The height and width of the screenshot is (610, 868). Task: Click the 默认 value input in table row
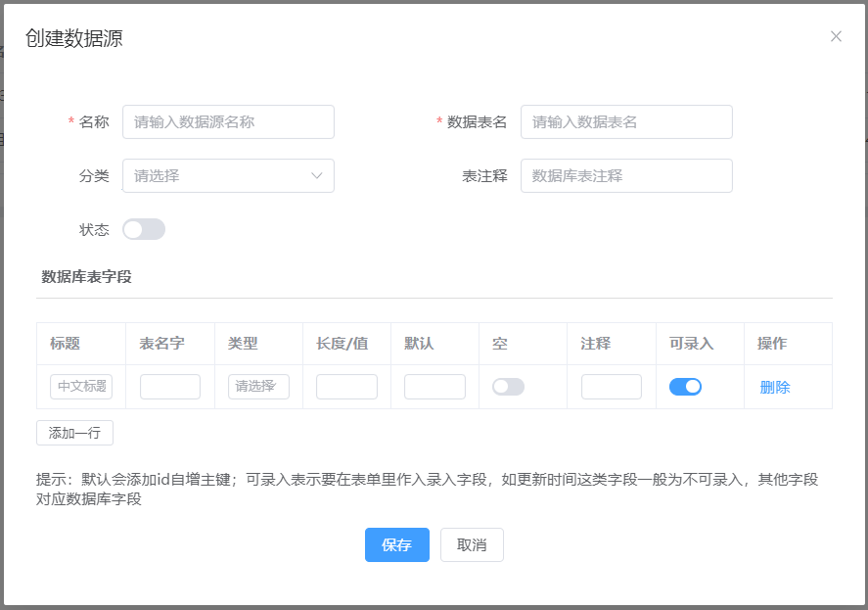coord(434,387)
